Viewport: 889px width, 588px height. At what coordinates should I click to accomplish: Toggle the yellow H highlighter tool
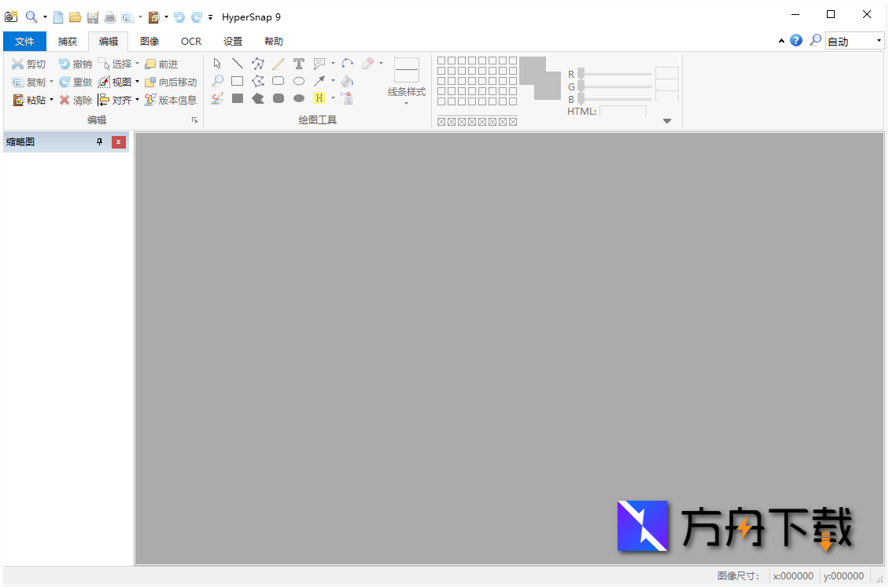[x=319, y=98]
